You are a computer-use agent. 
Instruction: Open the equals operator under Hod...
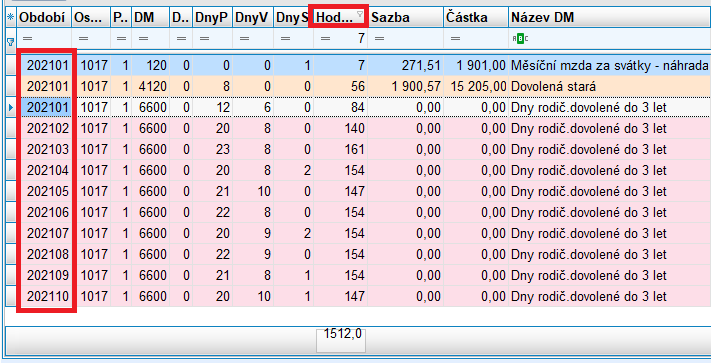(x=325, y=39)
